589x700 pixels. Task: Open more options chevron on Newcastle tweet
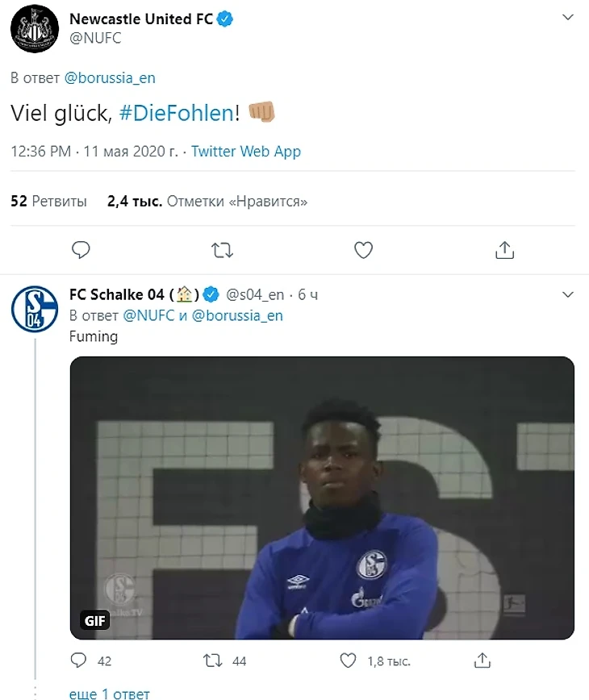click(x=567, y=20)
